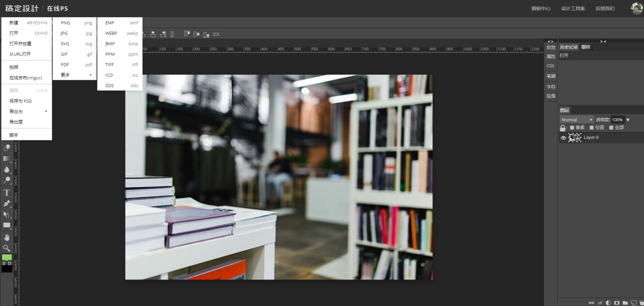Viewport: 644px width, 306px height.
Task: Choose 打开并放置 menu item
Action: (26, 44)
